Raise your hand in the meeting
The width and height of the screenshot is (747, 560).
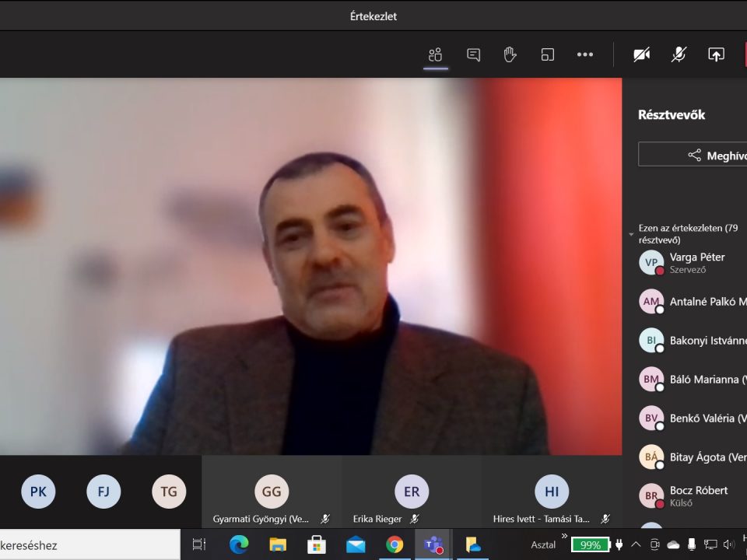tap(510, 54)
